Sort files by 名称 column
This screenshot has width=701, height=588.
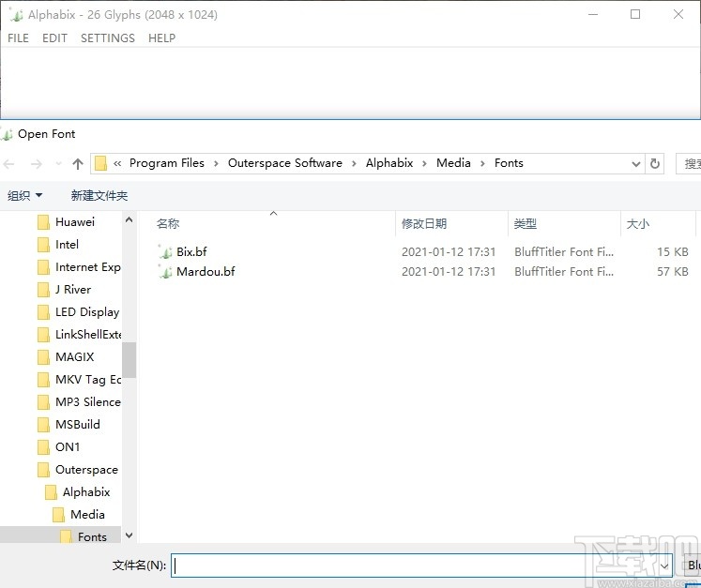pyautogui.click(x=168, y=223)
